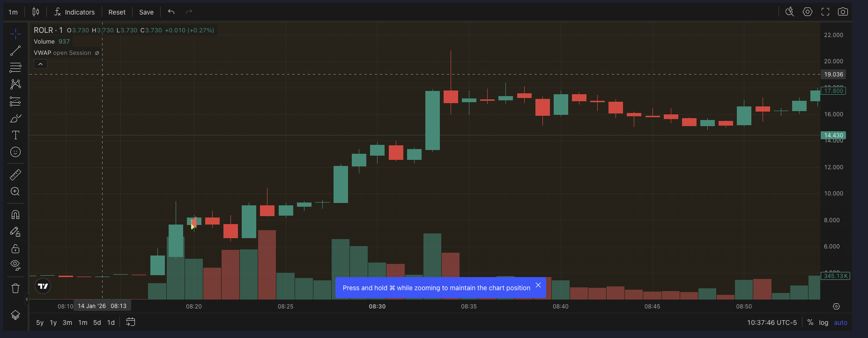Dismiss the zoom hint tooltip

[538, 285]
